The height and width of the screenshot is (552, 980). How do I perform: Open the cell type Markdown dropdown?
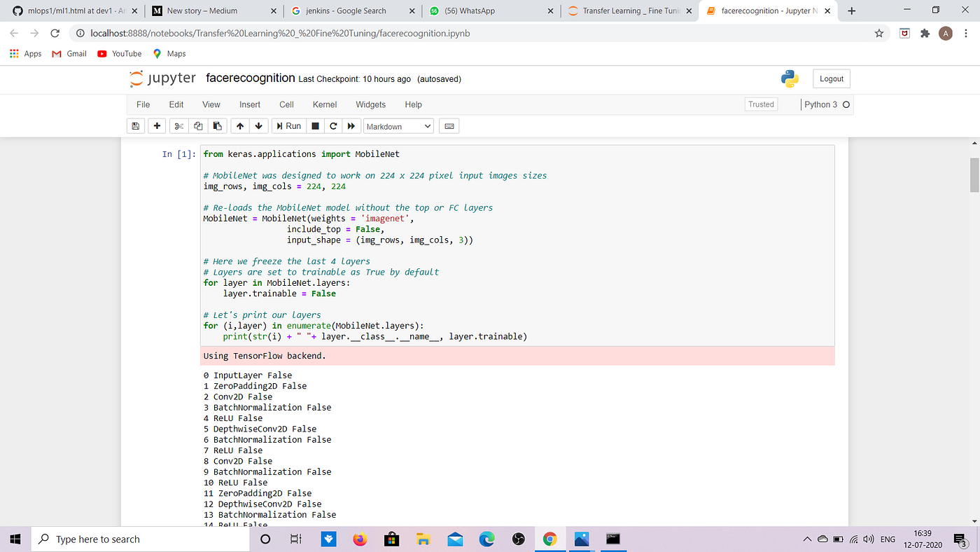coord(398,126)
